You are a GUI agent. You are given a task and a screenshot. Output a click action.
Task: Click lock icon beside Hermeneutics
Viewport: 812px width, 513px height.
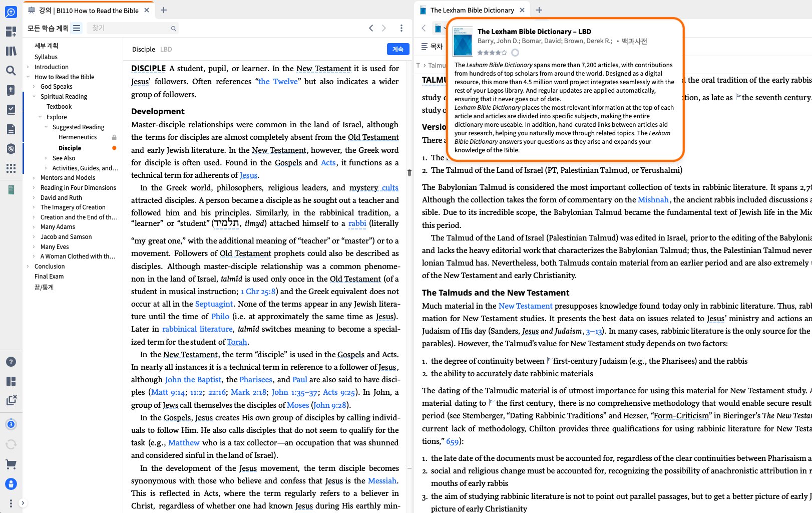click(114, 137)
